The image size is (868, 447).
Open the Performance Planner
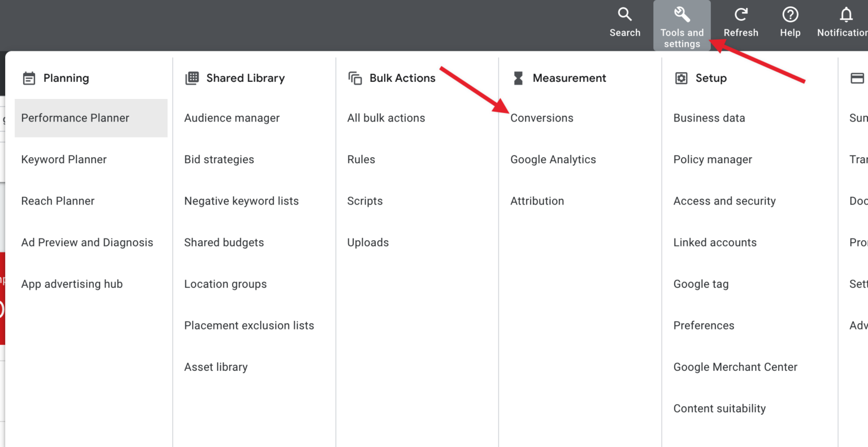[x=75, y=118]
